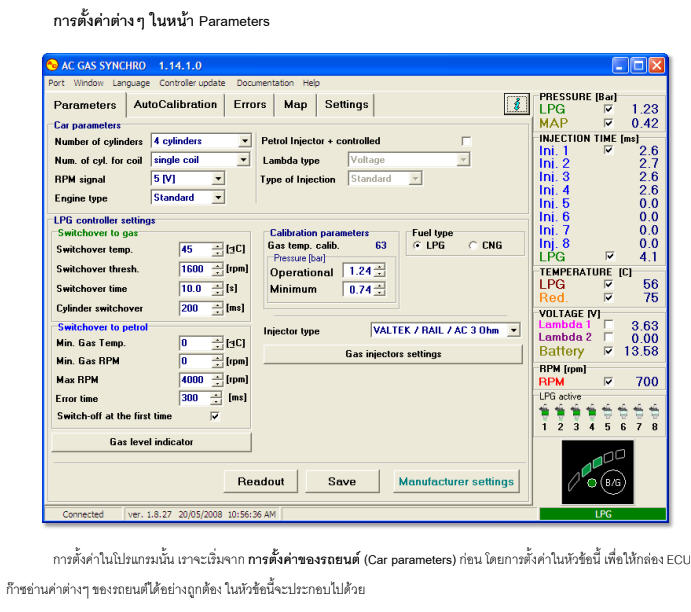The image size is (691, 612).
Task: Click the AC GAS SYNCHRO title bar logo
Action: pyautogui.click(x=52, y=65)
